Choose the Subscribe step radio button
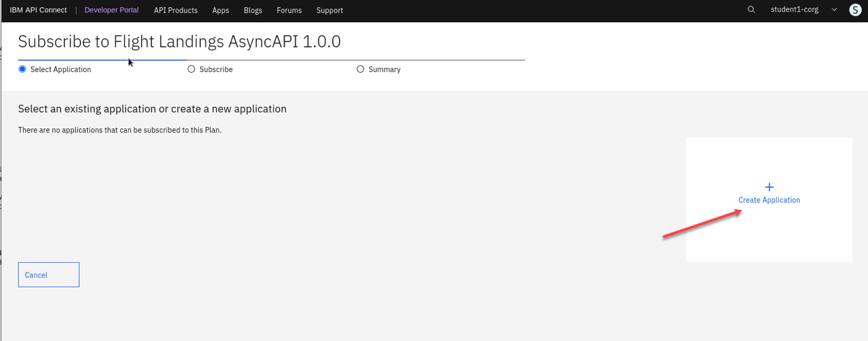This screenshot has height=341, width=868. pos(191,69)
